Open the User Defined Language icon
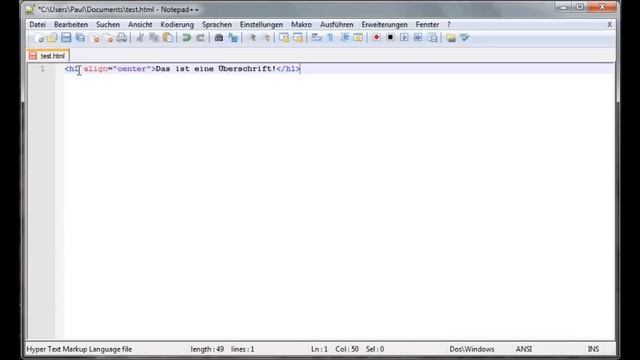640x360 pixels. pos(358,38)
